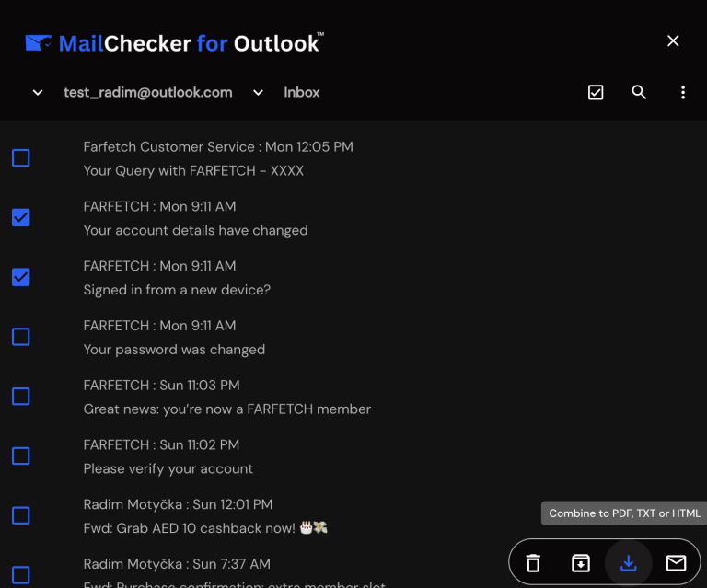Expand the folder chevron next to Inbox

(258, 93)
